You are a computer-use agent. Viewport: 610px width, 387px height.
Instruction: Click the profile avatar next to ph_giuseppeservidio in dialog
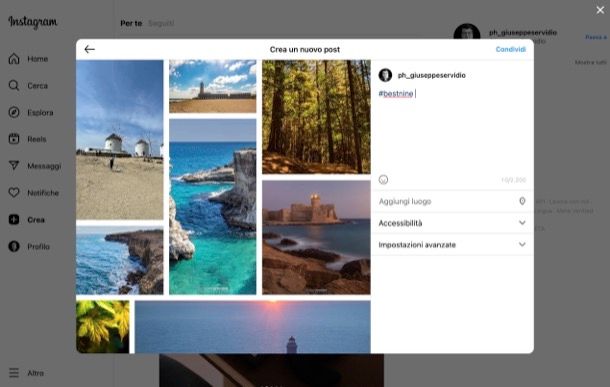pyautogui.click(x=385, y=75)
